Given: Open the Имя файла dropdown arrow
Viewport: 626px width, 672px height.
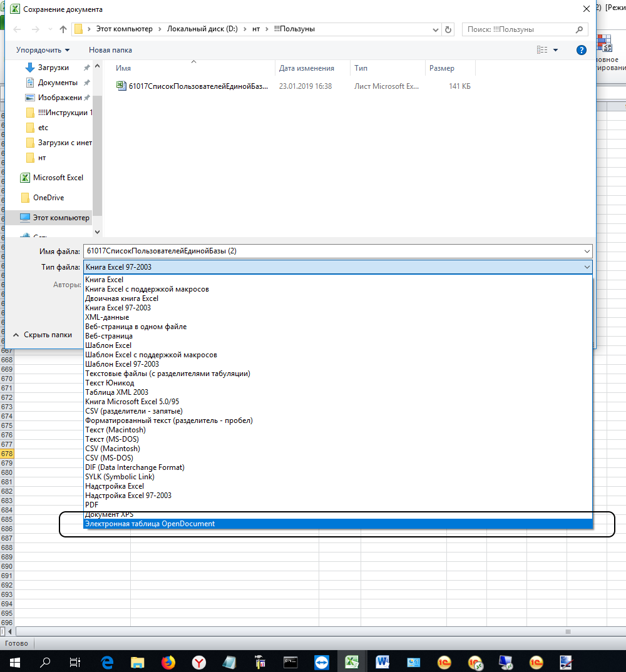Looking at the screenshot, I should pos(586,251).
